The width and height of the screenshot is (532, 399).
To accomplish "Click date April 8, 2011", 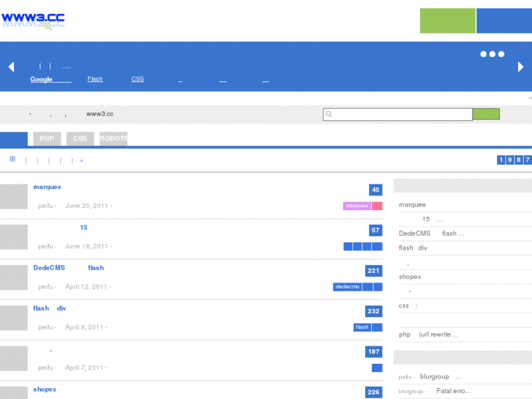I will [x=84, y=327].
